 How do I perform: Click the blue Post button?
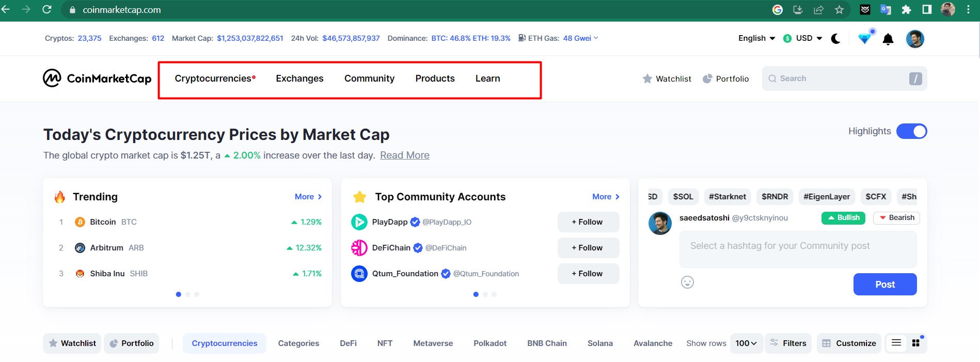coord(885,285)
